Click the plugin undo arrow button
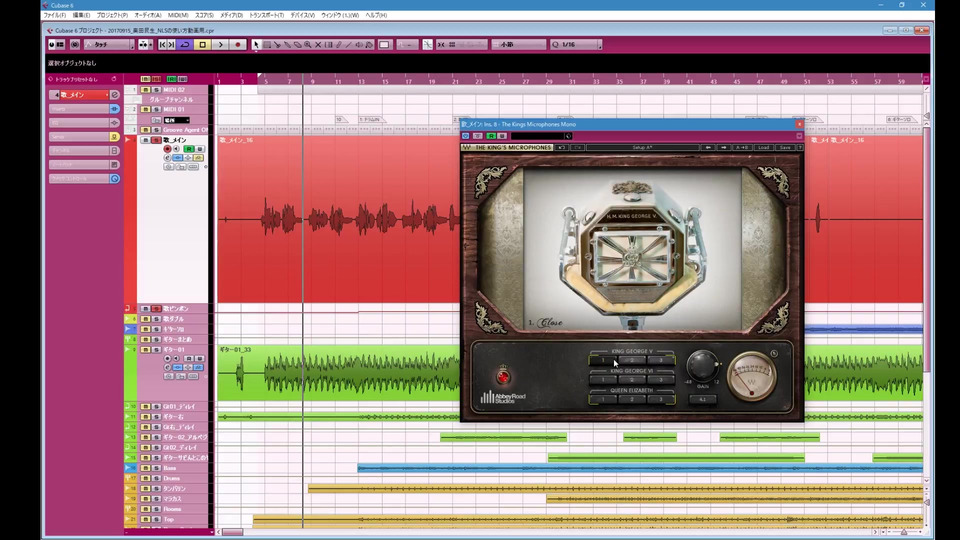 click(561, 148)
